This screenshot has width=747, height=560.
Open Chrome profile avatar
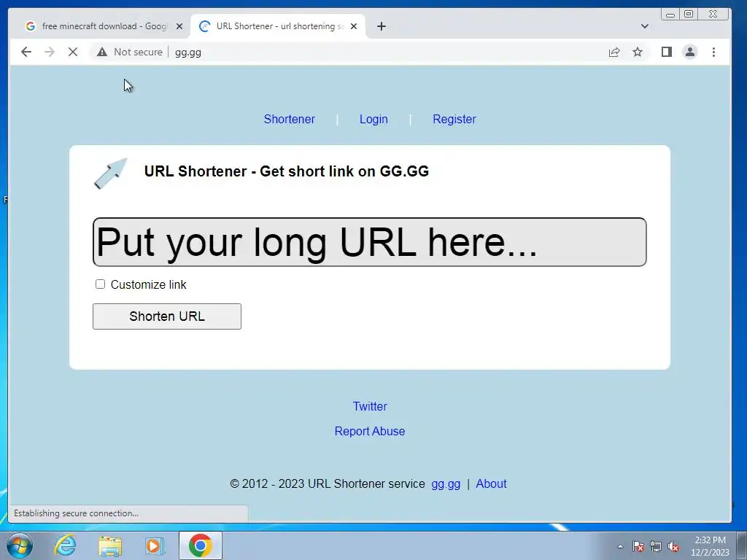690,52
